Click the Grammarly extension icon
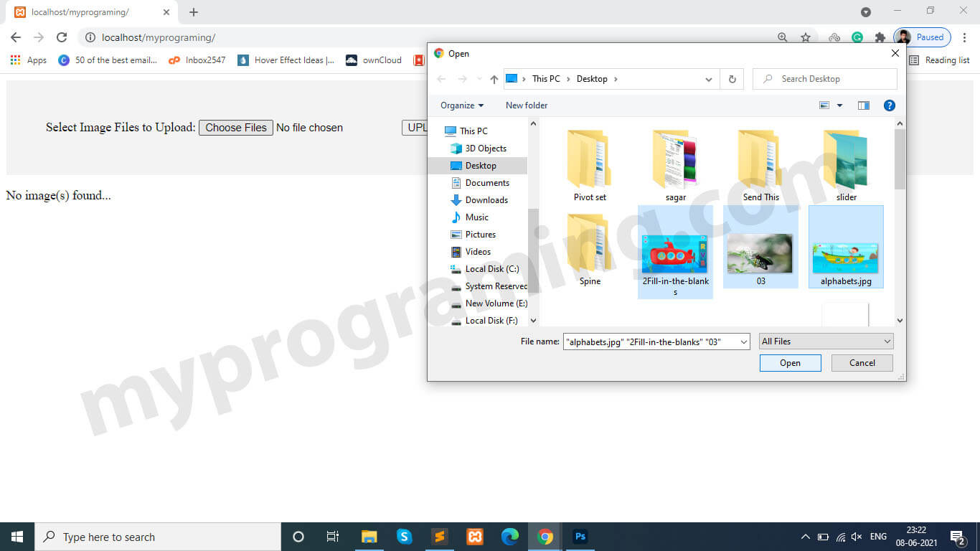980x551 pixels. coord(857,37)
